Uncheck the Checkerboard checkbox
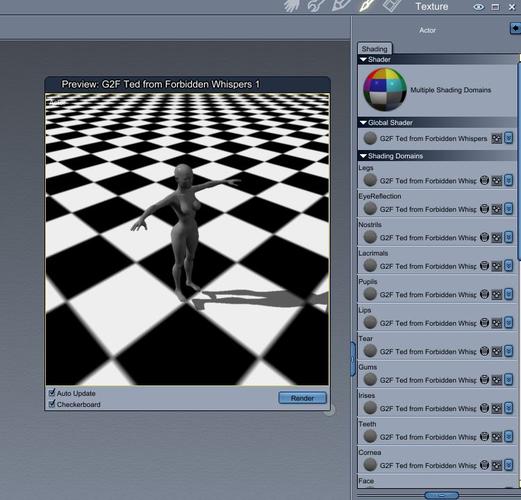The image size is (521, 500). (x=52, y=404)
